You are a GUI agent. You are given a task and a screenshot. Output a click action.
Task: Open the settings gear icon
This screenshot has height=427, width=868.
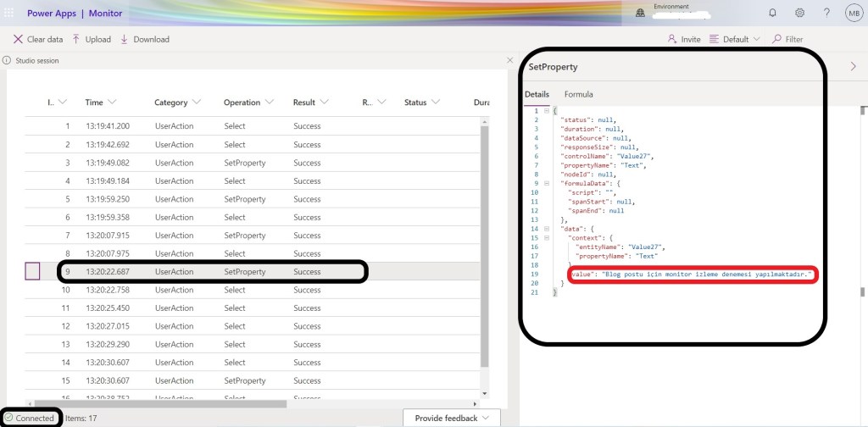click(799, 13)
